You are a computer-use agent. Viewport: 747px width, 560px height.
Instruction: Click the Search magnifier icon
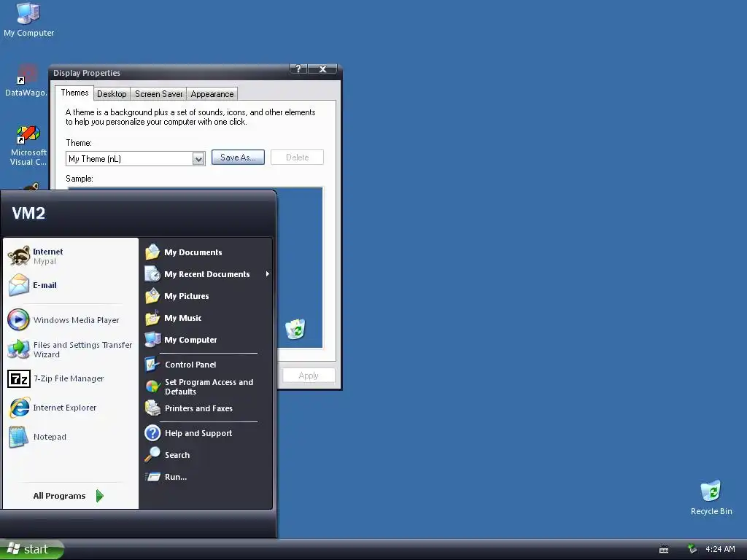pos(152,455)
